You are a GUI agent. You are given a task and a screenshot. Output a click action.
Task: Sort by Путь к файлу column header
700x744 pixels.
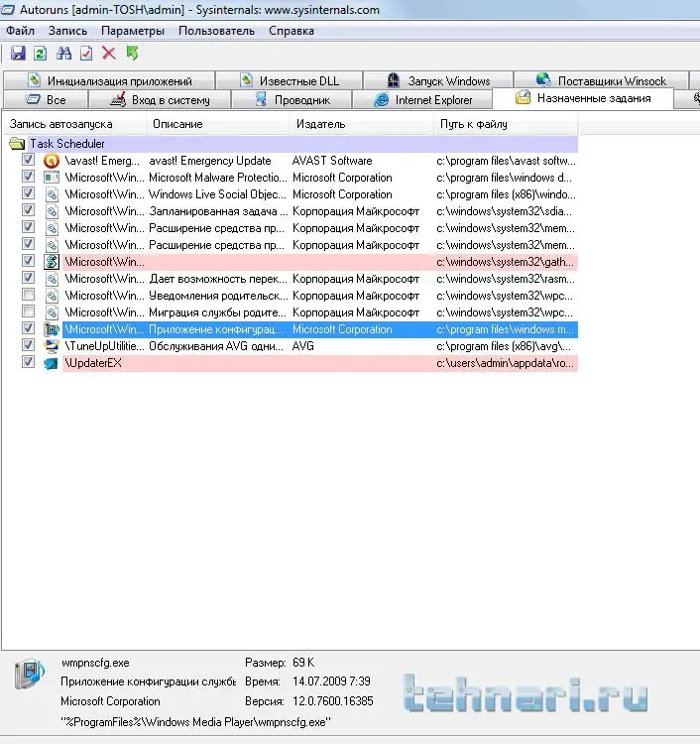(506, 124)
